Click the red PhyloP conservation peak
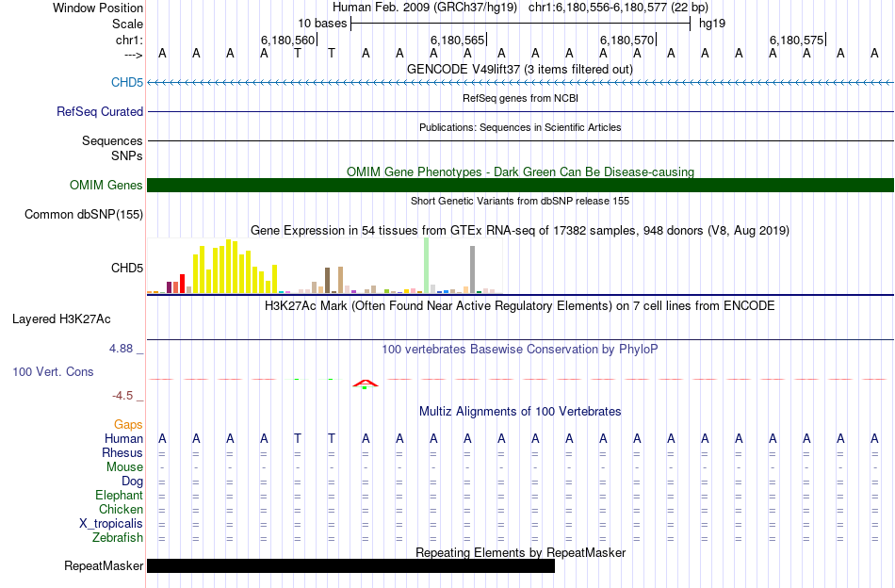 (x=366, y=384)
